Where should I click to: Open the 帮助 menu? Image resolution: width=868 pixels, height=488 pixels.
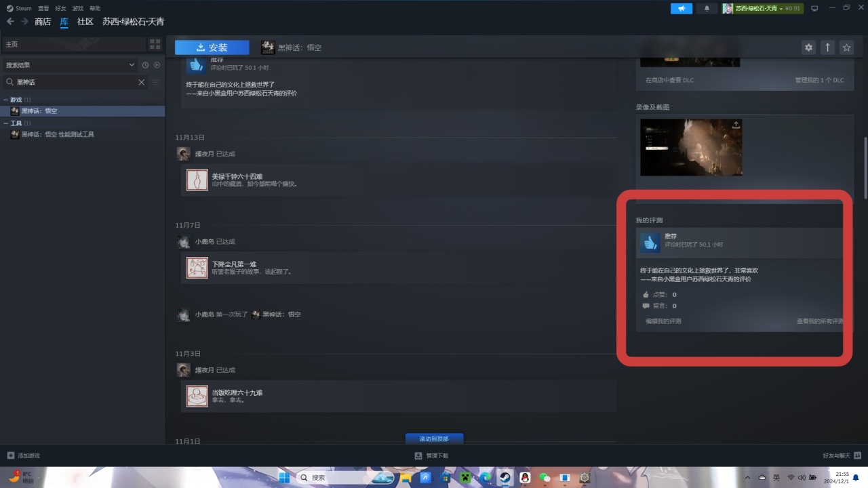pyautogui.click(x=95, y=8)
